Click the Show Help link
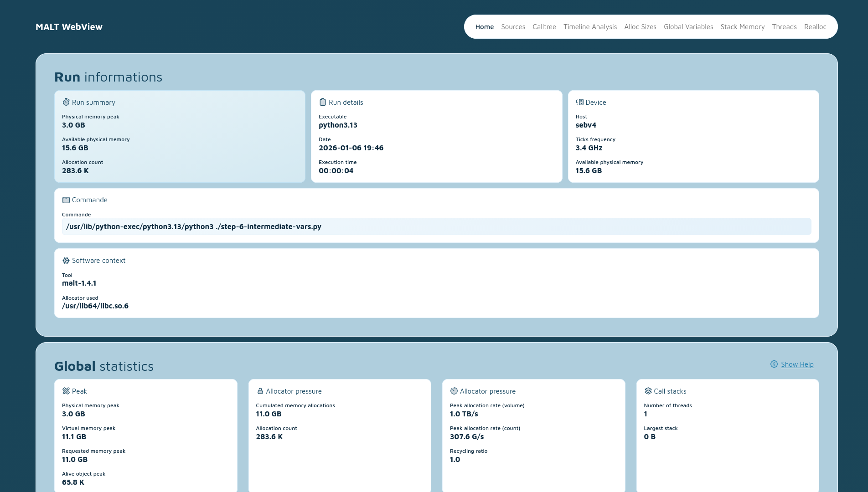Viewport: 868px width, 492px height. tap(797, 364)
